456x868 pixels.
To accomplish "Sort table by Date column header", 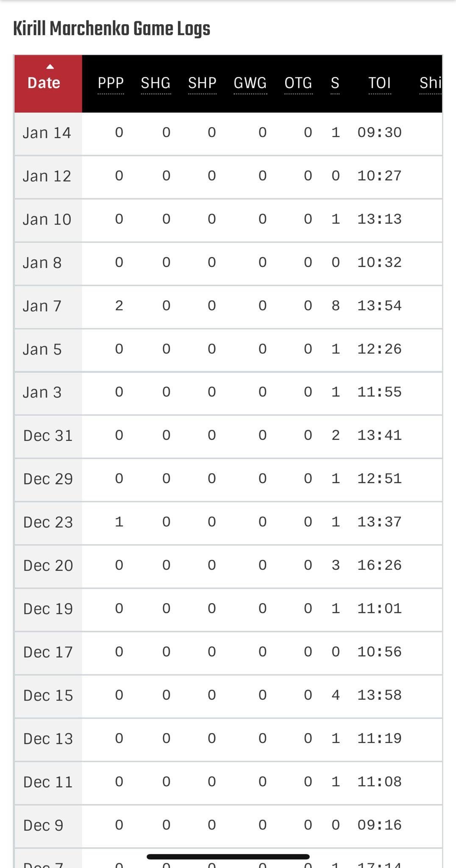I will [44, 83].
